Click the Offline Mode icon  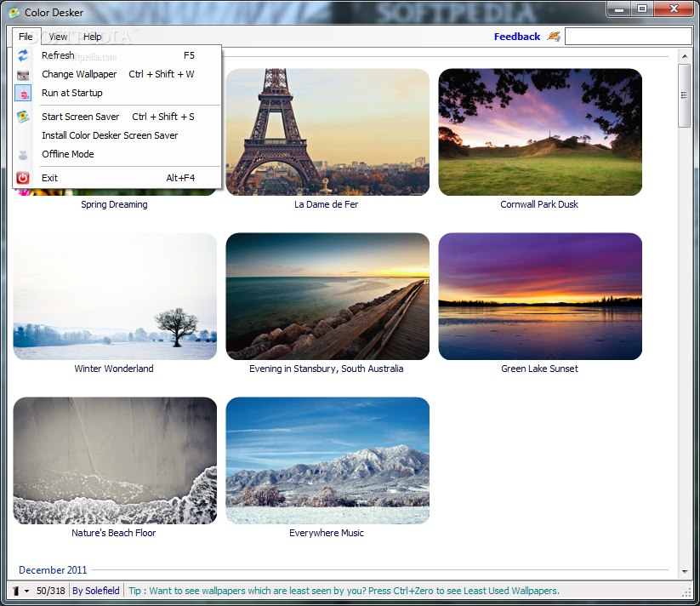click(23, 155)
